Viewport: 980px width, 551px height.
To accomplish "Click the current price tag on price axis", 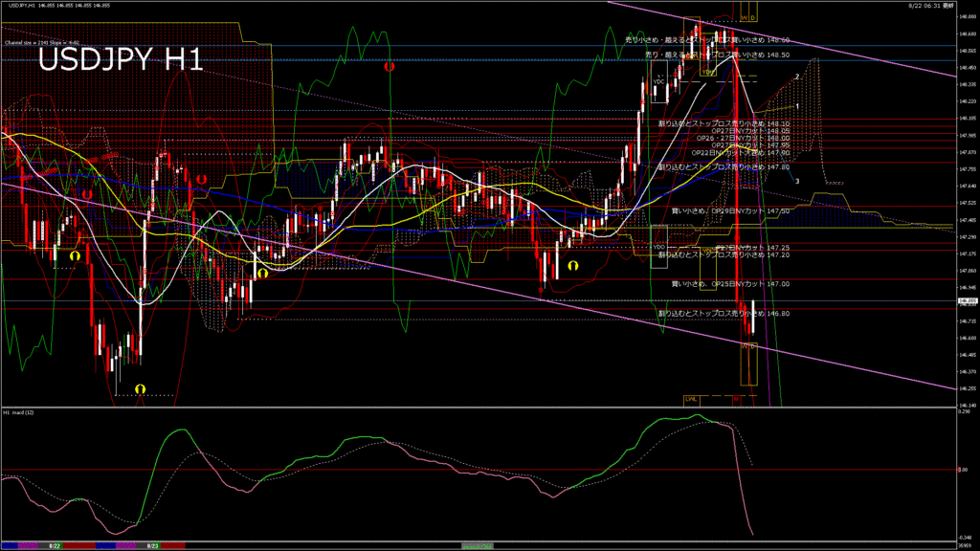I will coord(967,301).
